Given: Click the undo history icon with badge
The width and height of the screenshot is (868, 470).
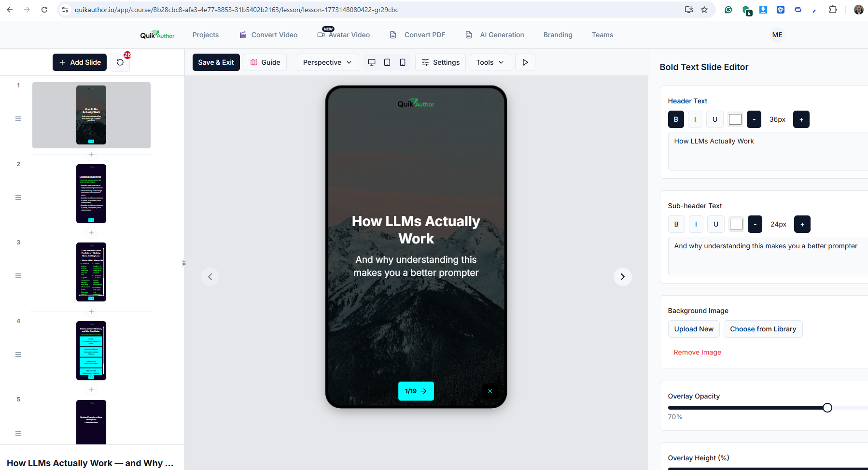Looking at the screenshot, I should pos(120,62).
